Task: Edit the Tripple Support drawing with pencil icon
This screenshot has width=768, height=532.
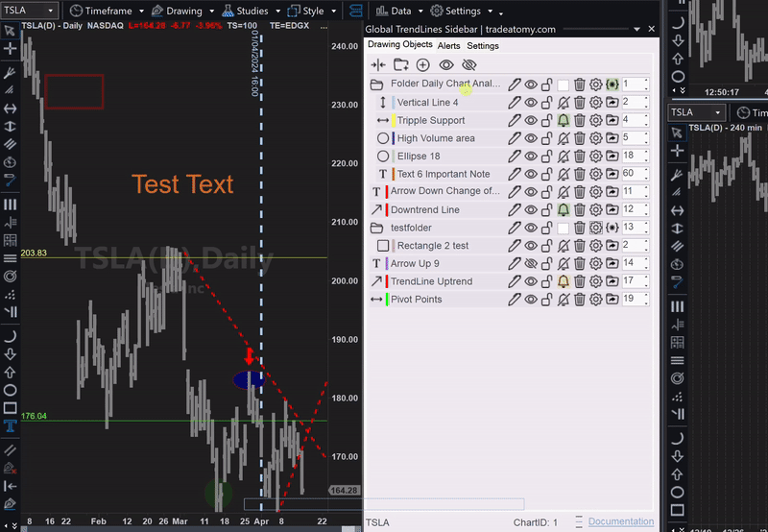Action: [515, 120]
